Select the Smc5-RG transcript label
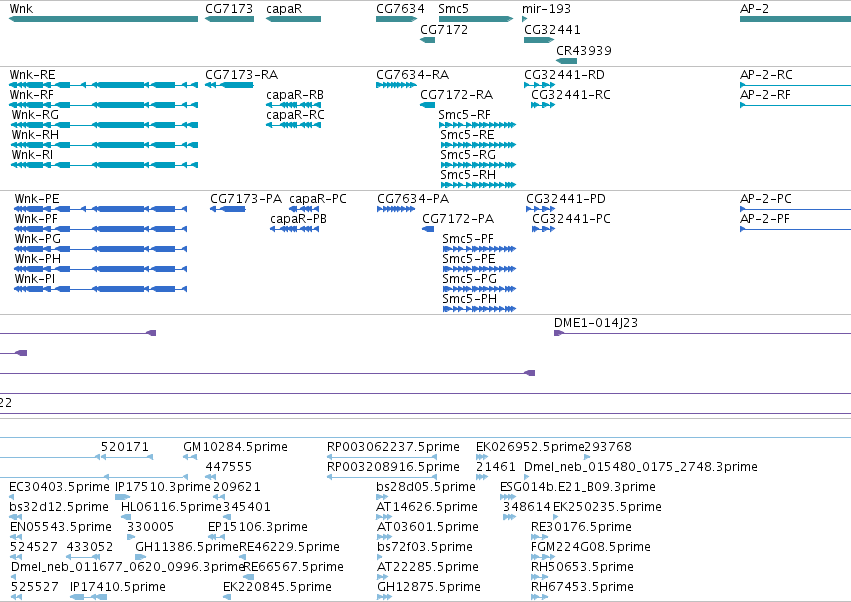The width and height of the screenshot is (851, 602). [x=468, y=155]
